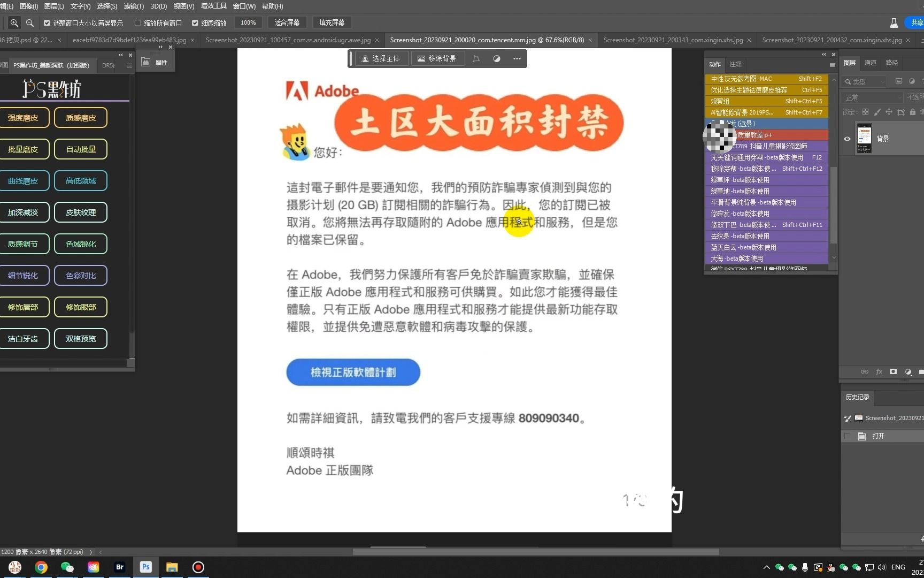Image resolution: width=924 pixels, height=578 pixels.
Task: Lock position move icon
Action: point(889,112)
